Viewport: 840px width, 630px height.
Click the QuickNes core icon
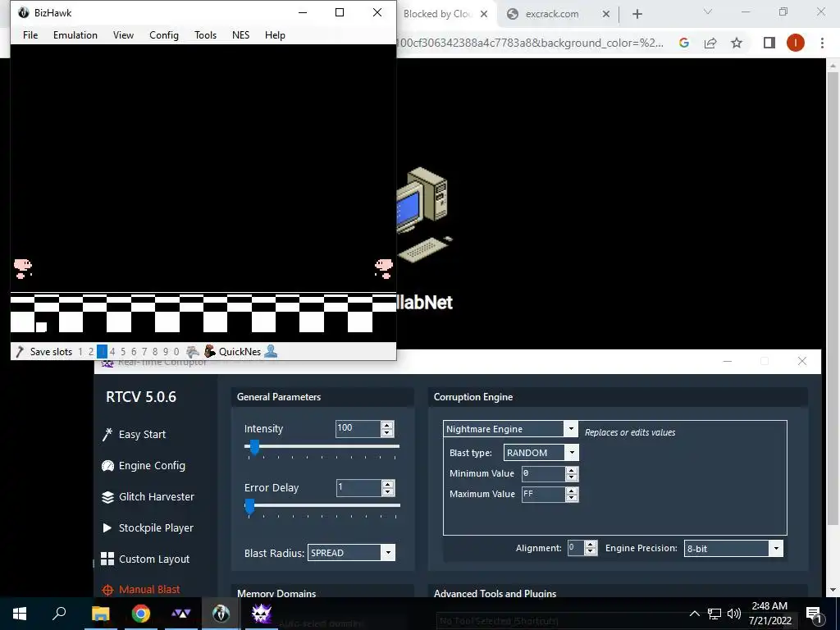[x=210, y=351]
